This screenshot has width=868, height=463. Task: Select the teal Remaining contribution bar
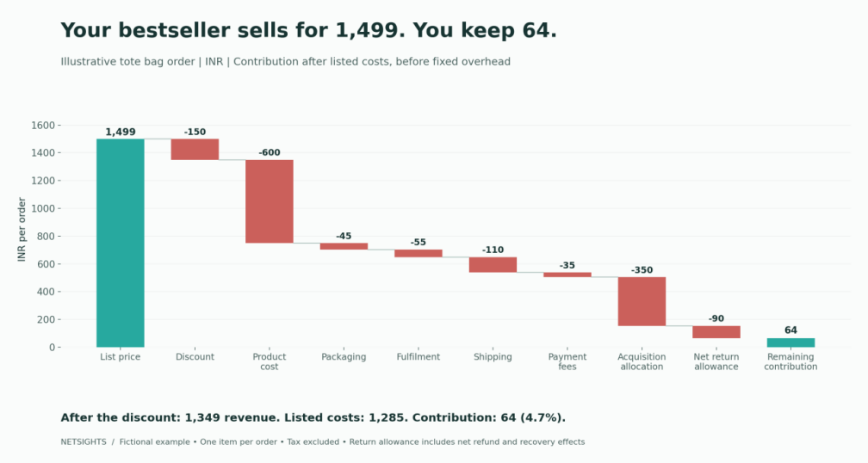tap(790, 343)
